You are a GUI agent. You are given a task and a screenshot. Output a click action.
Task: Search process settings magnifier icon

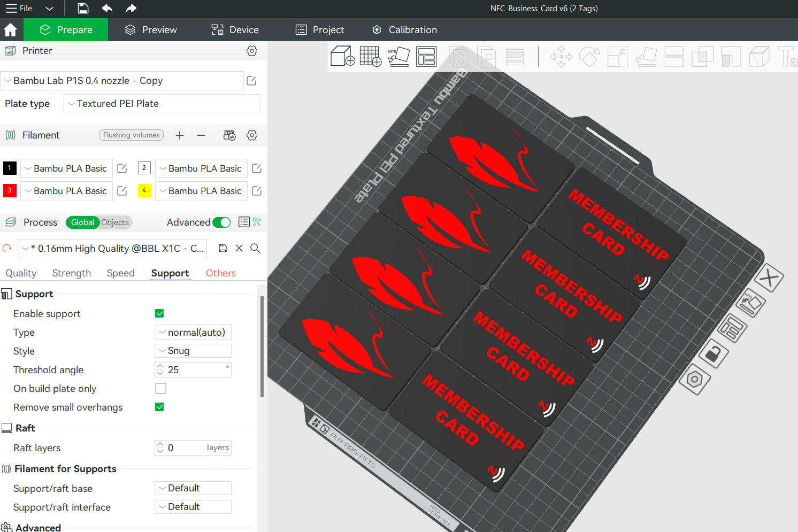coord(255,248)
